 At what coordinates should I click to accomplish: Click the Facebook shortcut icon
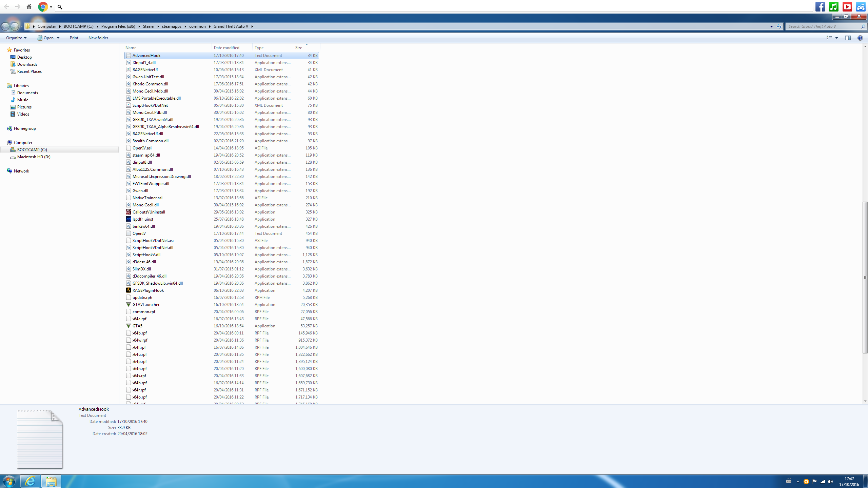[820, 7]
